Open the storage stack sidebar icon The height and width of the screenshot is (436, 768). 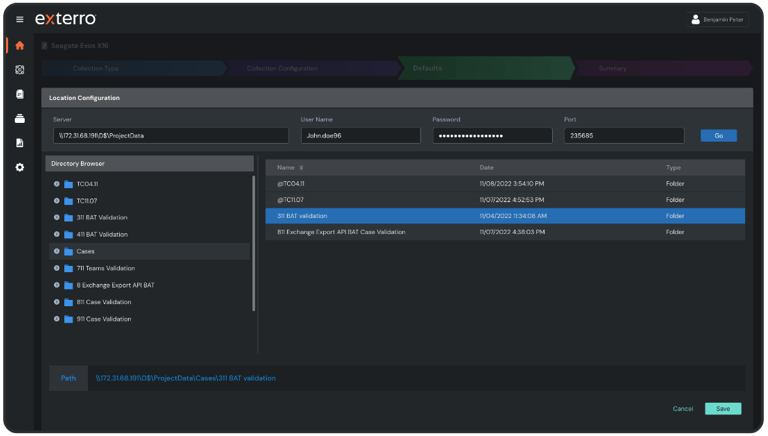click(20, 119)
